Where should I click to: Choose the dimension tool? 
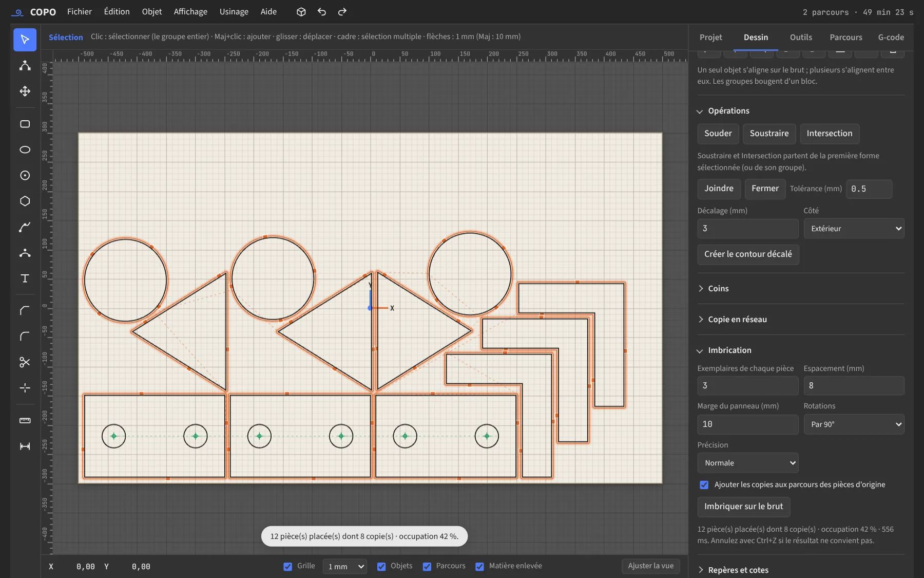[x=25, y=446]
